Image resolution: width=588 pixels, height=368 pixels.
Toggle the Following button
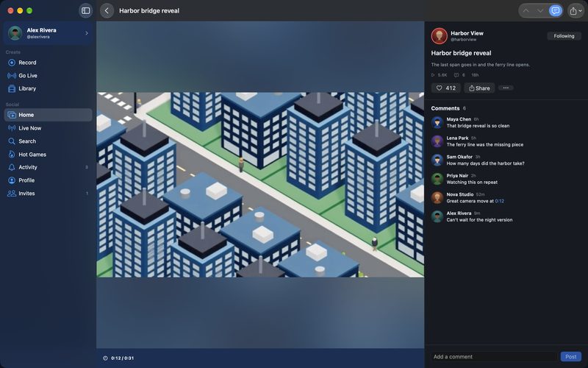pyautogui.click(x=564, y=36)
